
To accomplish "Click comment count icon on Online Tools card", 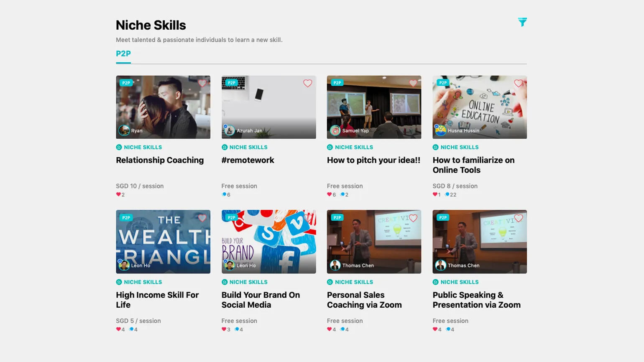I will click(x=447, y=194).
